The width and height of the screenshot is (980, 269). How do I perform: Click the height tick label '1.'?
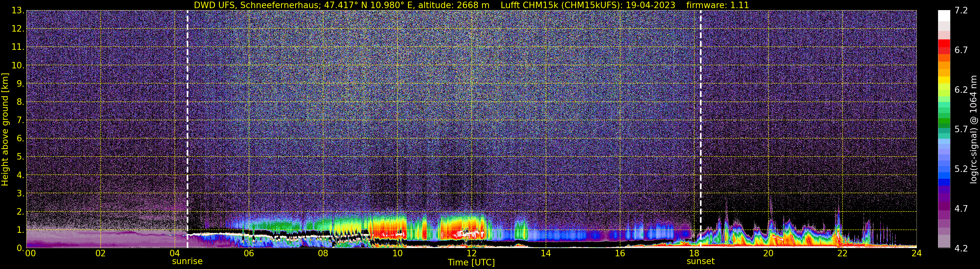click(x=20, y=230)
